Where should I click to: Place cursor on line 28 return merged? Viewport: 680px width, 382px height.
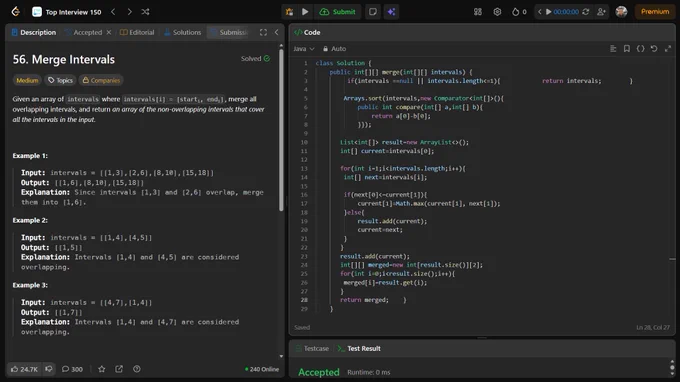[x=364, y=300]
